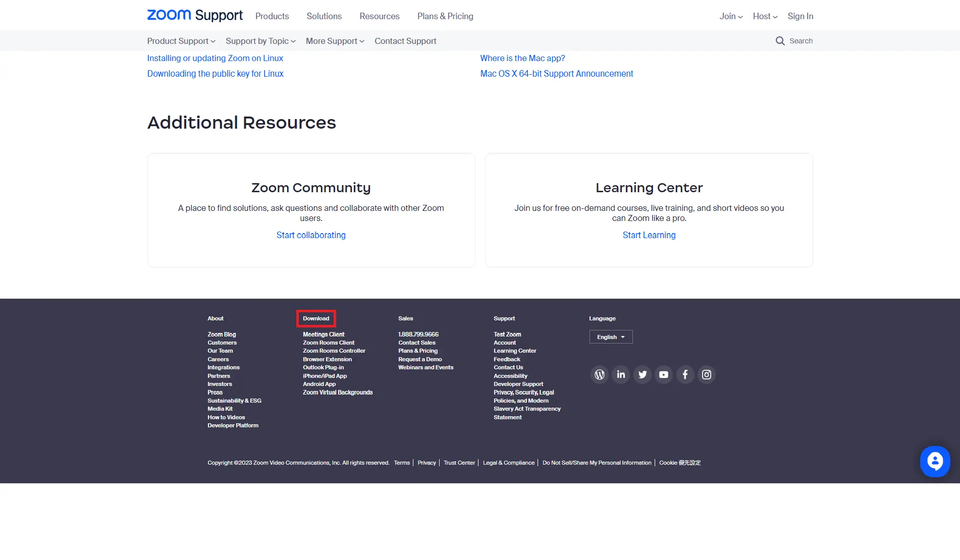This screenshot has width=960, height=560.
Task: Expand the More Support menu
Action: click(335, 41)
